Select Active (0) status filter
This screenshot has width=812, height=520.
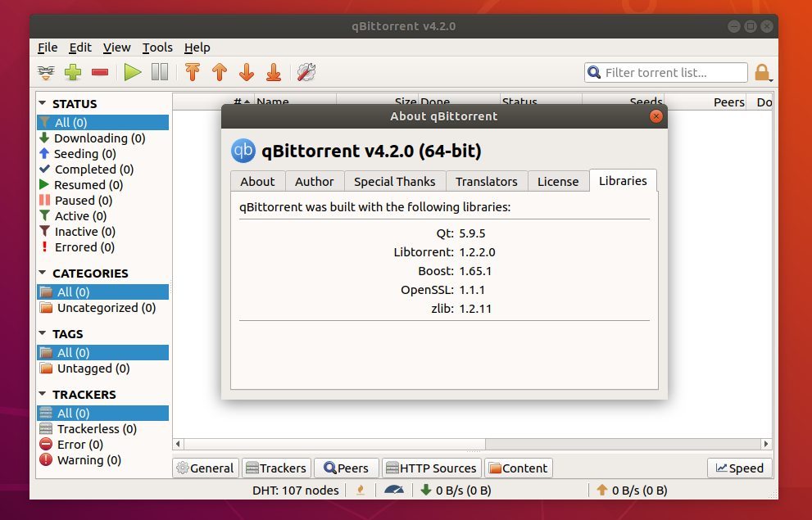click(102, 215)
